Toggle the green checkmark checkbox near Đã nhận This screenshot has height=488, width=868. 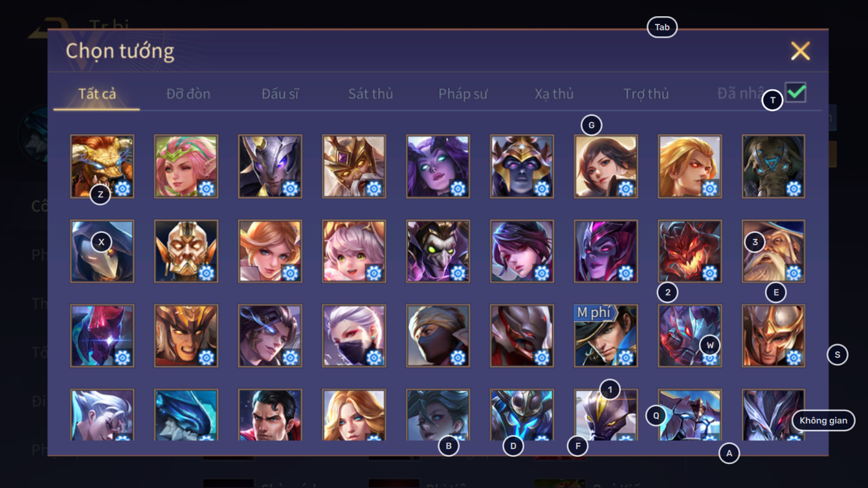coord(796,93)
